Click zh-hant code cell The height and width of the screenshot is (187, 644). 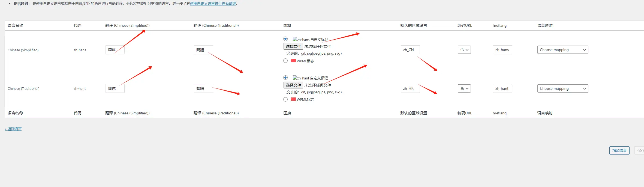pos(80,88)
